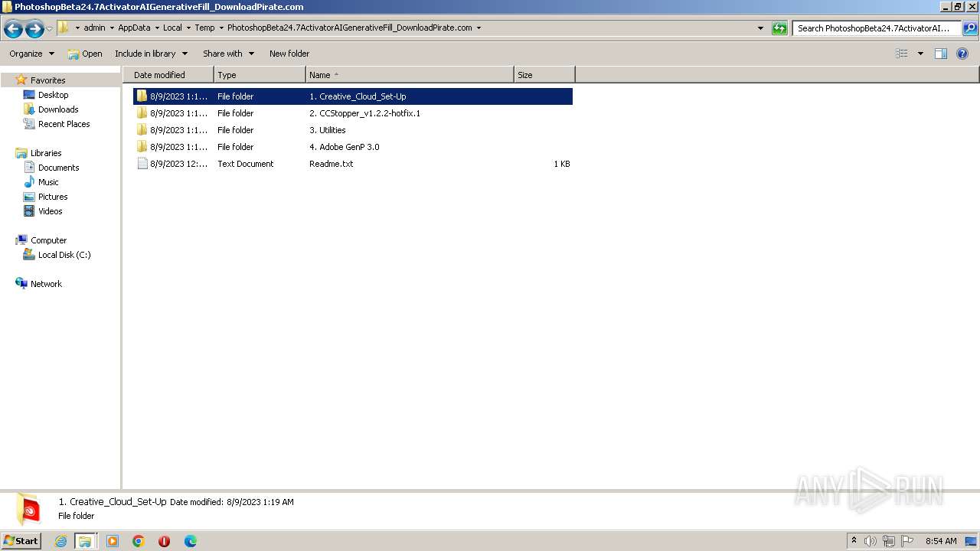
Task: Go back with the Back arrow button
Action: (13, 29)
